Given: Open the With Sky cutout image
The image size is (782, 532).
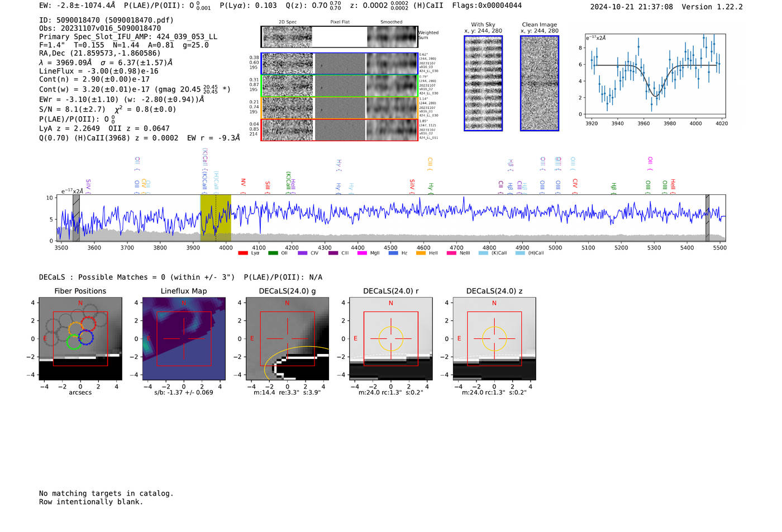Looking at the screenshot, I should click(x=483, y=83).
